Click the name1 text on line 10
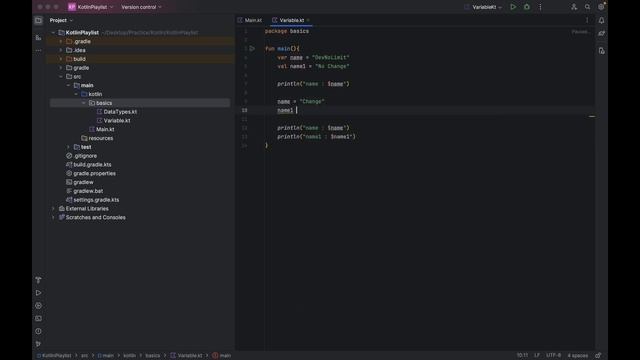 point(285,111)
